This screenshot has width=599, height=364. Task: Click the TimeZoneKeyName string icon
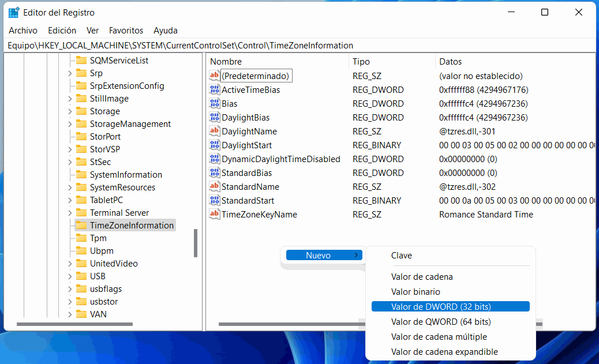coord(215,215)
